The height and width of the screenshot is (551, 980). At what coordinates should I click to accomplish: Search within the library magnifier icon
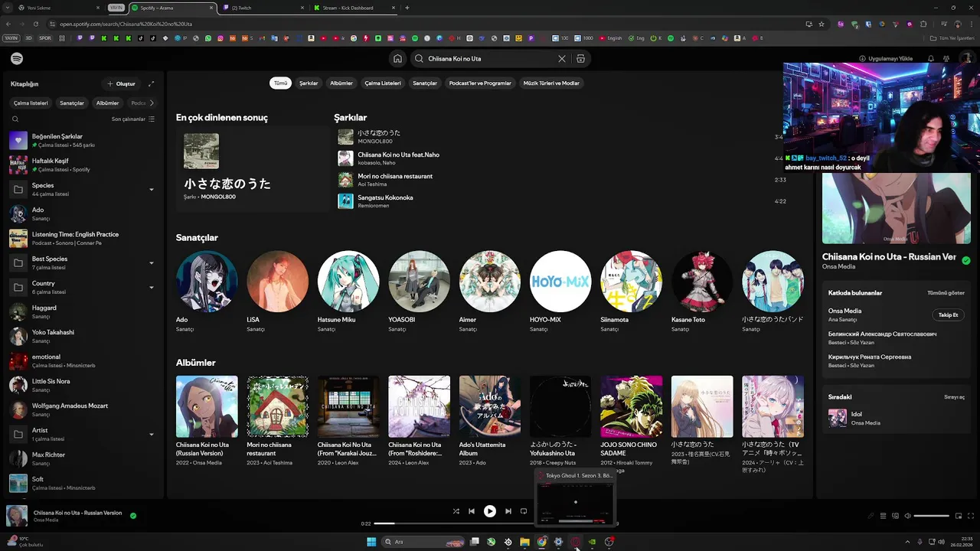pos(15,119)
